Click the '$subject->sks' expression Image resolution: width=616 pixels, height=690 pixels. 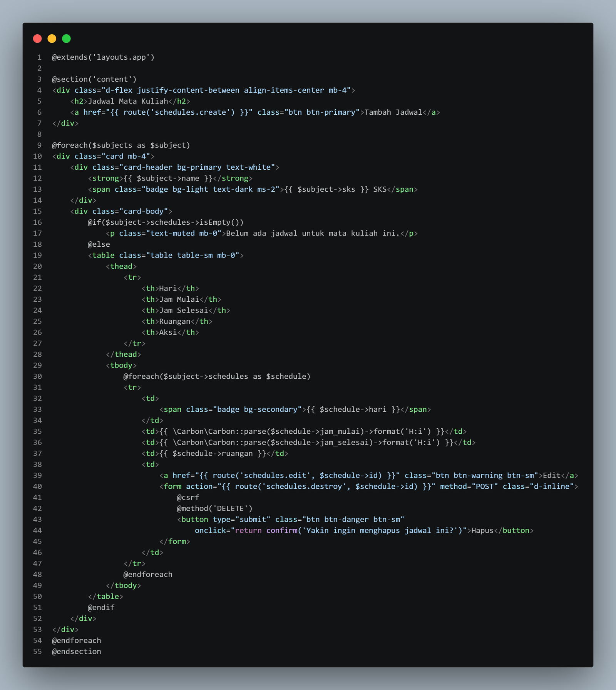326,189
